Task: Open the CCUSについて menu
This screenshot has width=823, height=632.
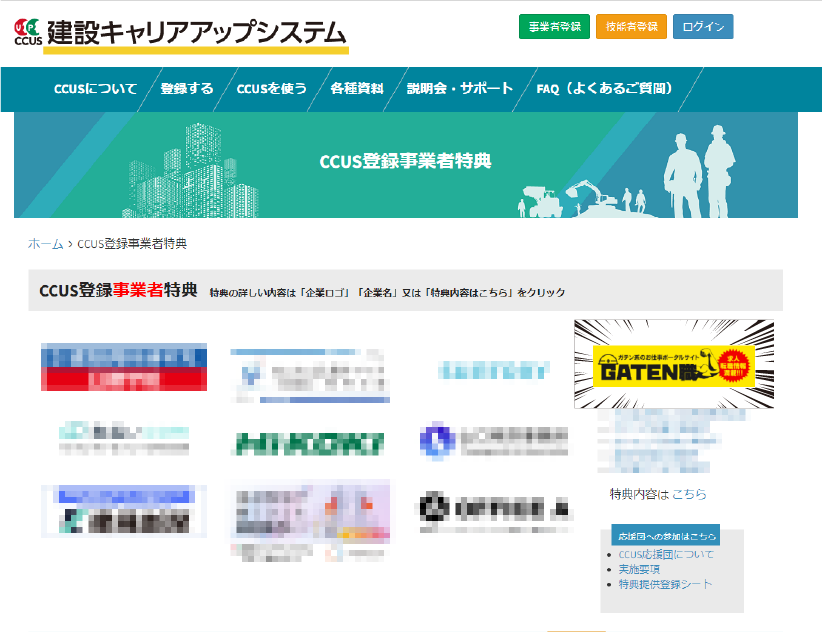Action: tap(96, 89)
